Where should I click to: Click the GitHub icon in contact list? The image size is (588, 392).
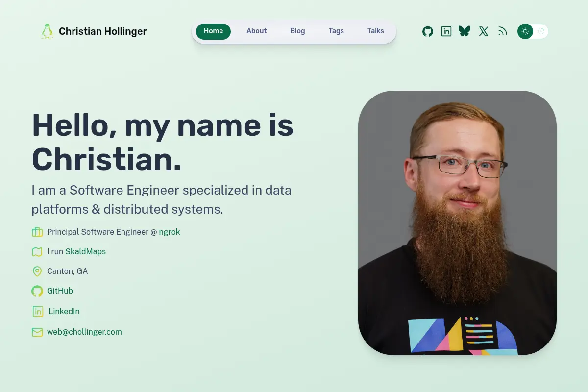37,291
